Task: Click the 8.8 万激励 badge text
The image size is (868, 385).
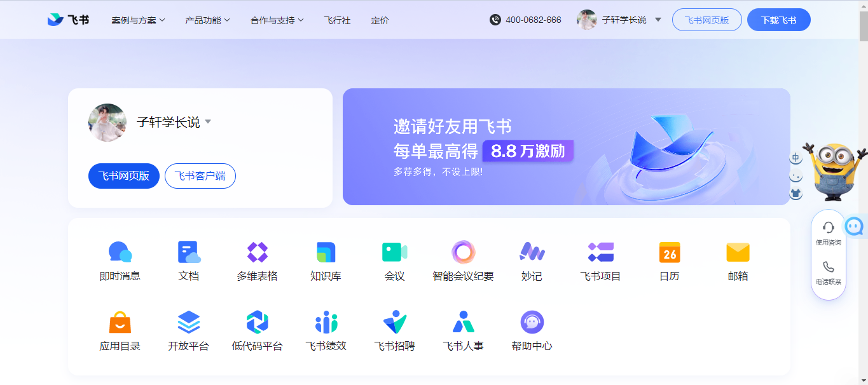Action: [x=528, y=151]
